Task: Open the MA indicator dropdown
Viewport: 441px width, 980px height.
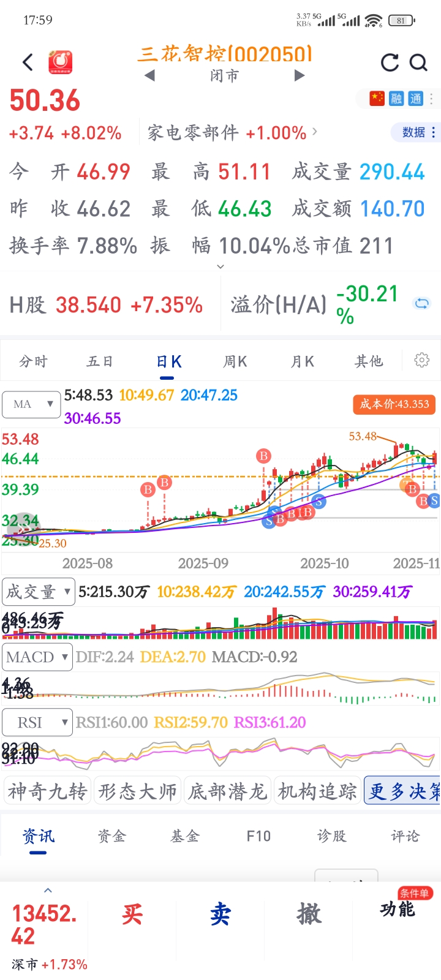Action: pyautogui.click(x=31, y=404)
